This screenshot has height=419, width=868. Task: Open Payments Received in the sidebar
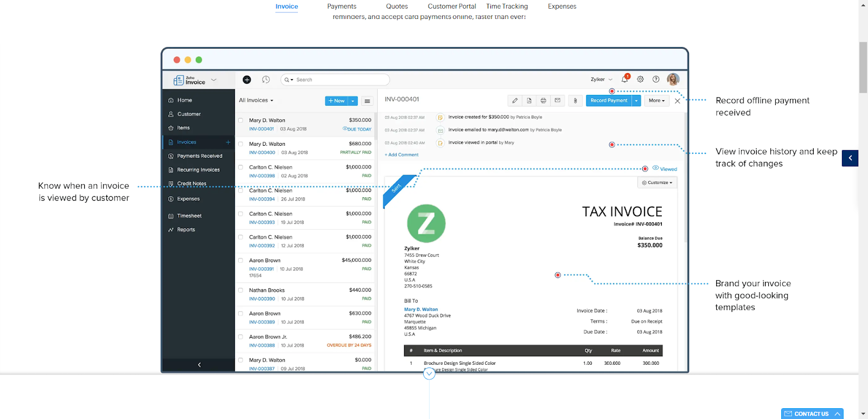pos(199,156)
